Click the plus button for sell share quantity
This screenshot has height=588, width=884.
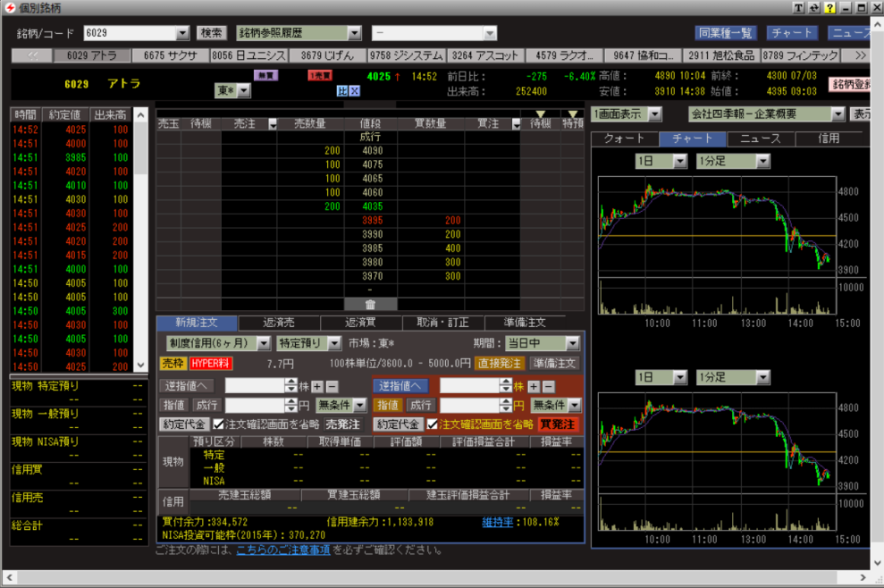point(317,386)
